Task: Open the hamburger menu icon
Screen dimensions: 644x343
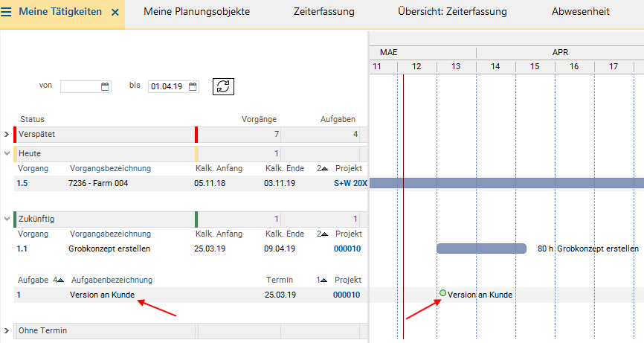Action: tap(7, 12)
